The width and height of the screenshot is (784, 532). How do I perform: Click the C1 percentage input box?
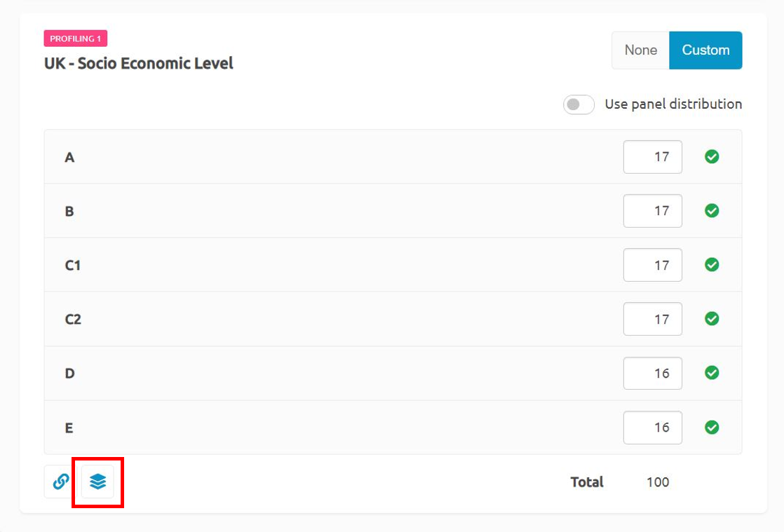tap(652, 265)
